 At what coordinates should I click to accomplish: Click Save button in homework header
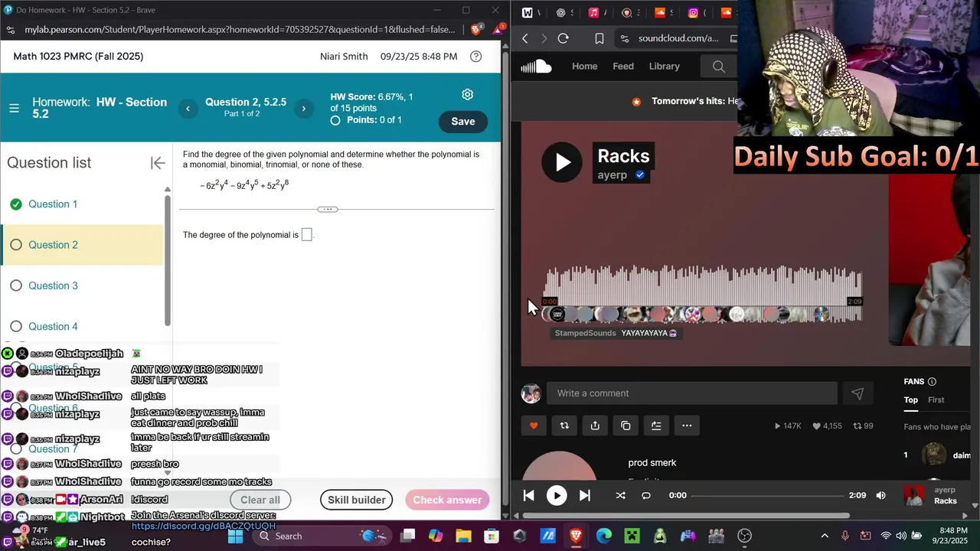click(x=462, y=121)
